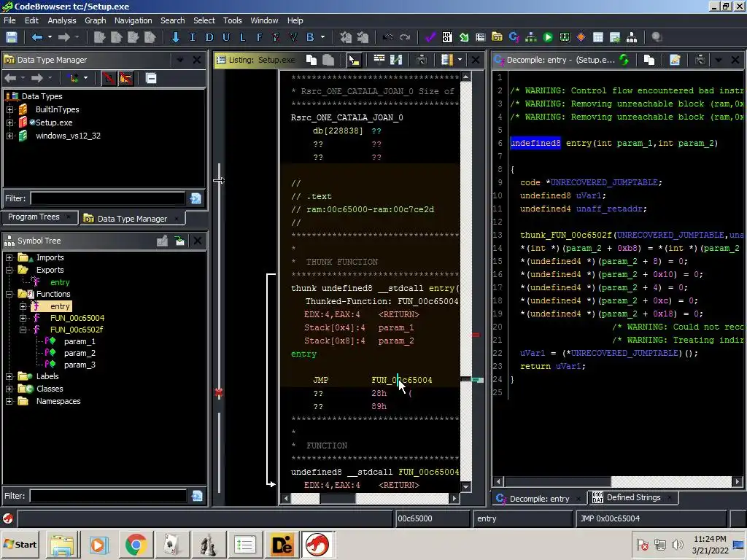Screen dimensions: 747x560
Task: Jump to next instruction with the toolbar 'I' icon
Action: pos(193,37)
